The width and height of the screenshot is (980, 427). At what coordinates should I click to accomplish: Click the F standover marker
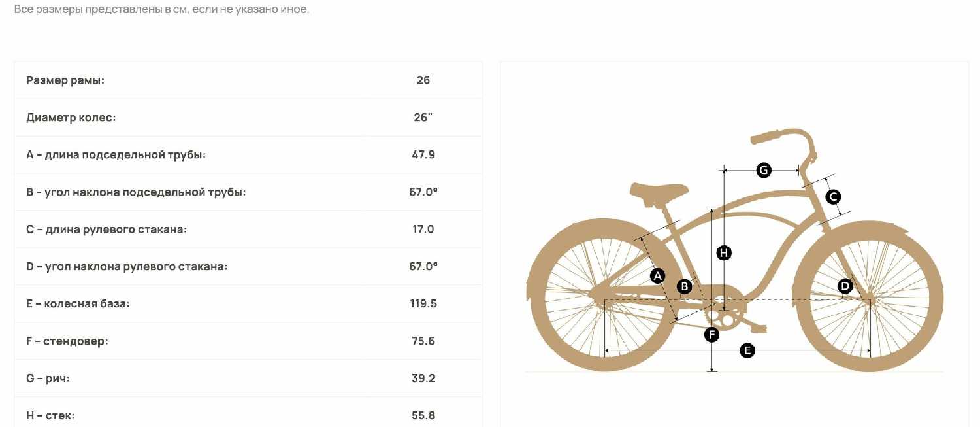point(711,335)
